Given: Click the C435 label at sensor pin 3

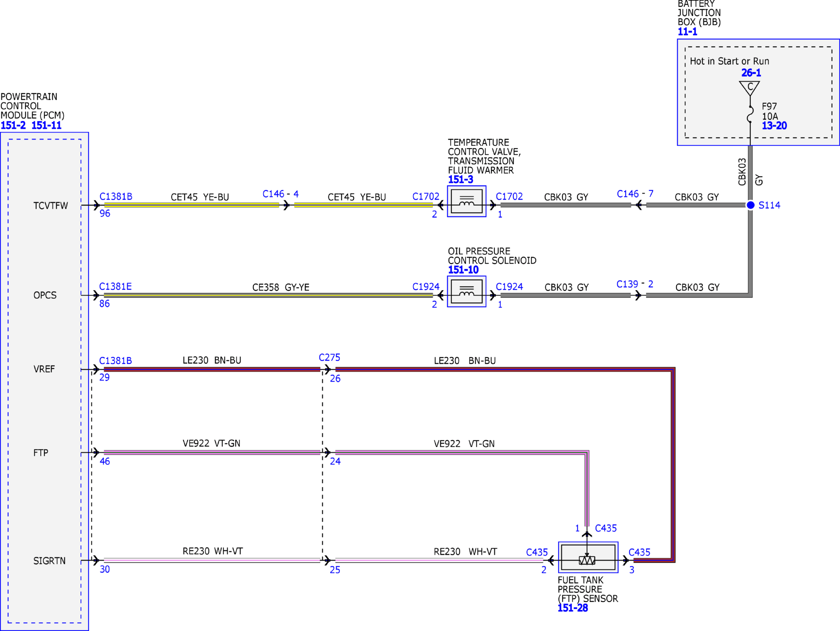Looking at the screenshot, I should coord(639,552).
